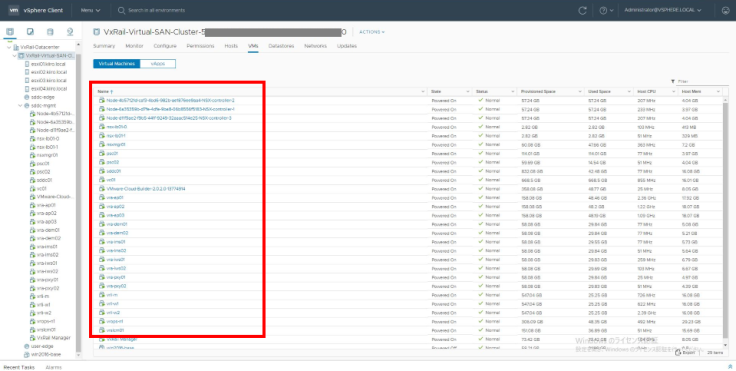The image size is (736, 371).
Task: Sort the table by the Name column header
Action: coord(103,92)
